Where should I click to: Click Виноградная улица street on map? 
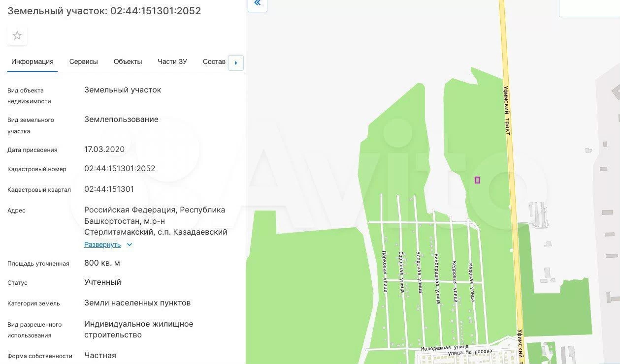pyautogui.click(x=437, y=278)
